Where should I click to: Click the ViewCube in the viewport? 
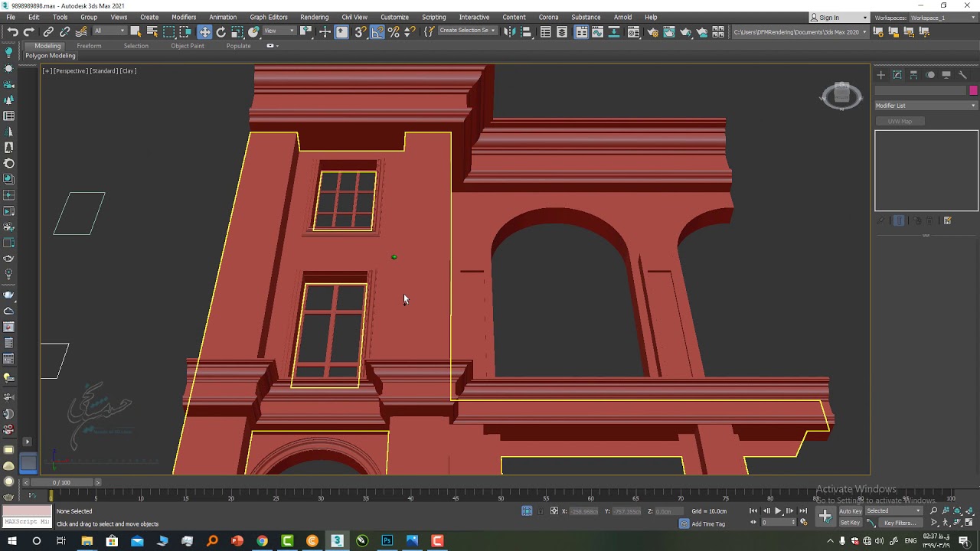pyautogui.click(x=841, y=95)
